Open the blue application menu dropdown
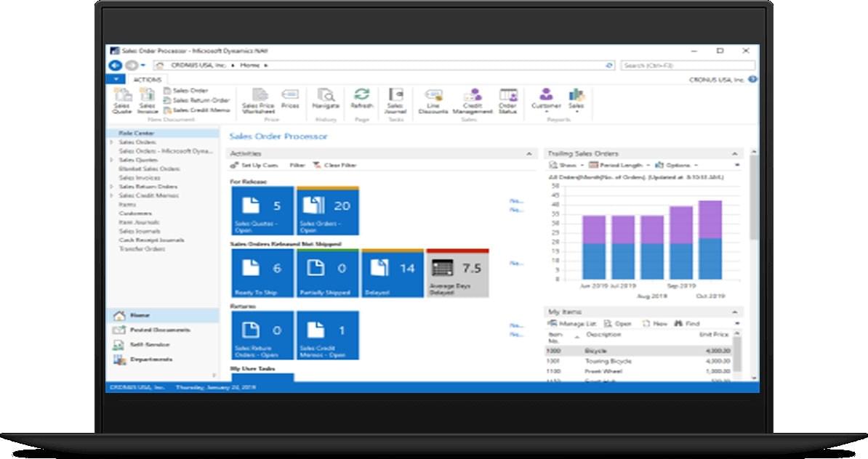The height and width of the screenshot is (459, 868). coord(116,80)
